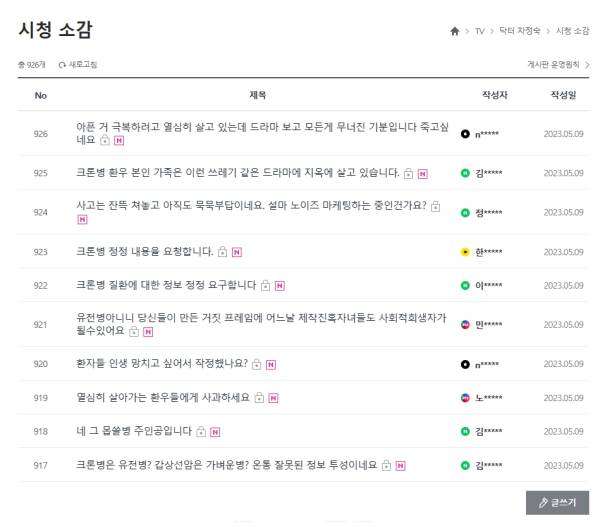
Task: Click the lock icon on post 923
Action: pyautogui.click(x=222, y=252)
